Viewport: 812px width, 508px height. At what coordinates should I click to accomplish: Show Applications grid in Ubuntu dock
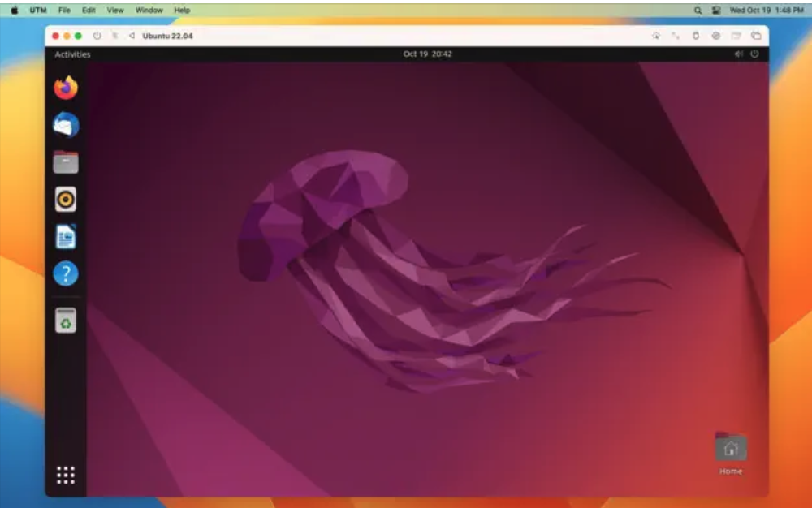[x=66, y=476]
